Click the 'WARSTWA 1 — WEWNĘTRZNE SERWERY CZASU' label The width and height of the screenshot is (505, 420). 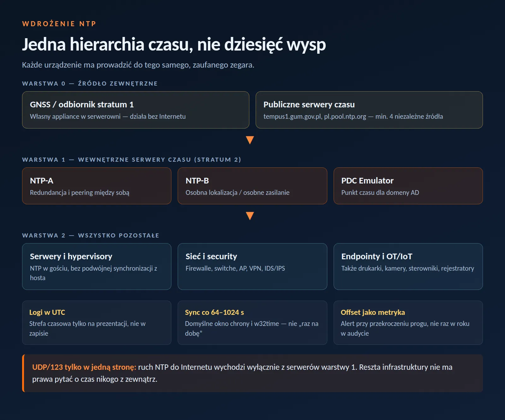point(131,159)
